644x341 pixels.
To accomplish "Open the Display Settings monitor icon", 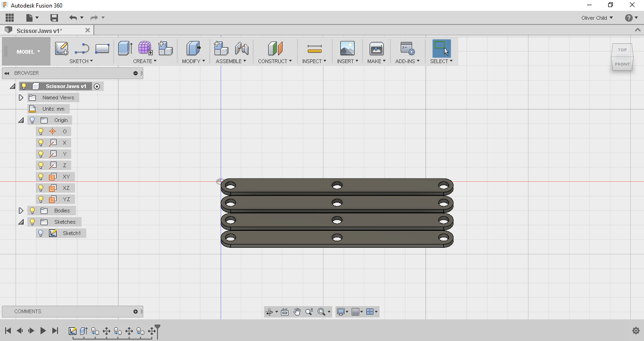I will 340,312.
